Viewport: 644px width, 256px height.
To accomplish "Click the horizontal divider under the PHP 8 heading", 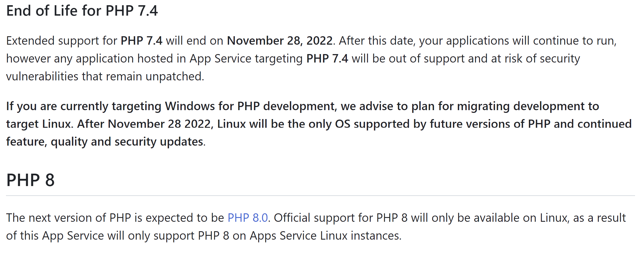I will click(x=320, y=196).
